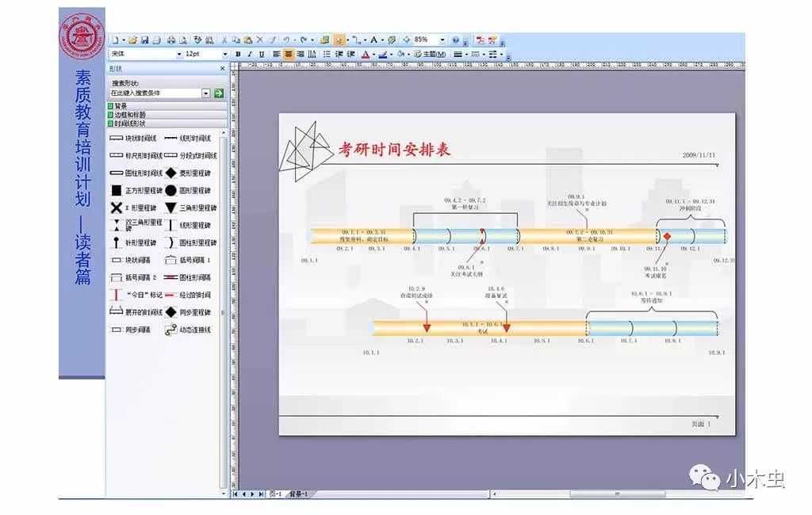812x515 pixels.
Task: Choose the 圆形里程碑 circle milestone shape
Action: tap(189, 190)
